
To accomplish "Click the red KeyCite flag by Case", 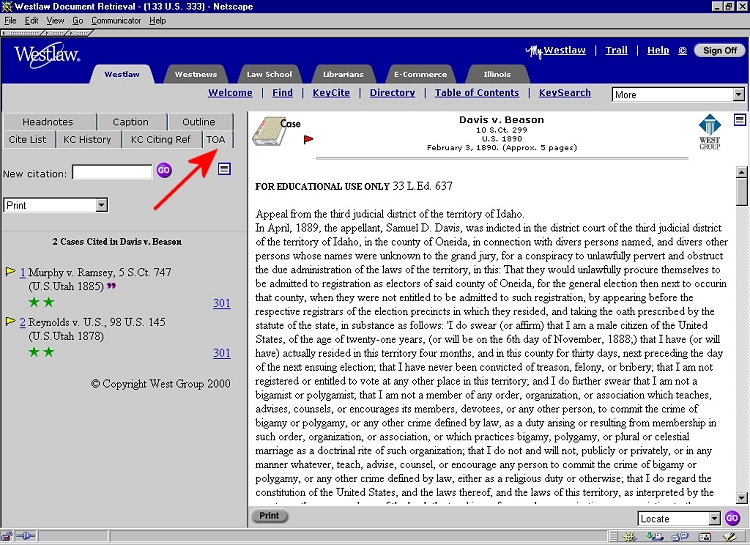I will [308, 139].
